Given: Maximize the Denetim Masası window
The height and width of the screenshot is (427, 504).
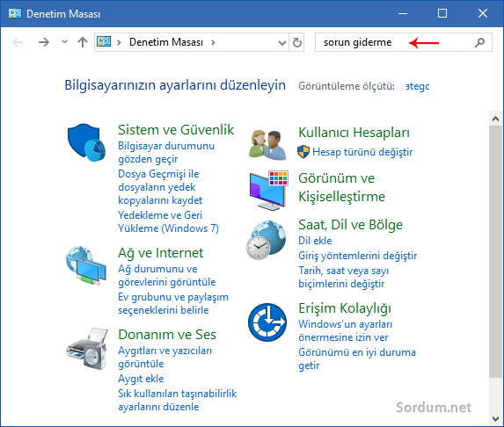Looking at the screenshot, I should [442, 13].
